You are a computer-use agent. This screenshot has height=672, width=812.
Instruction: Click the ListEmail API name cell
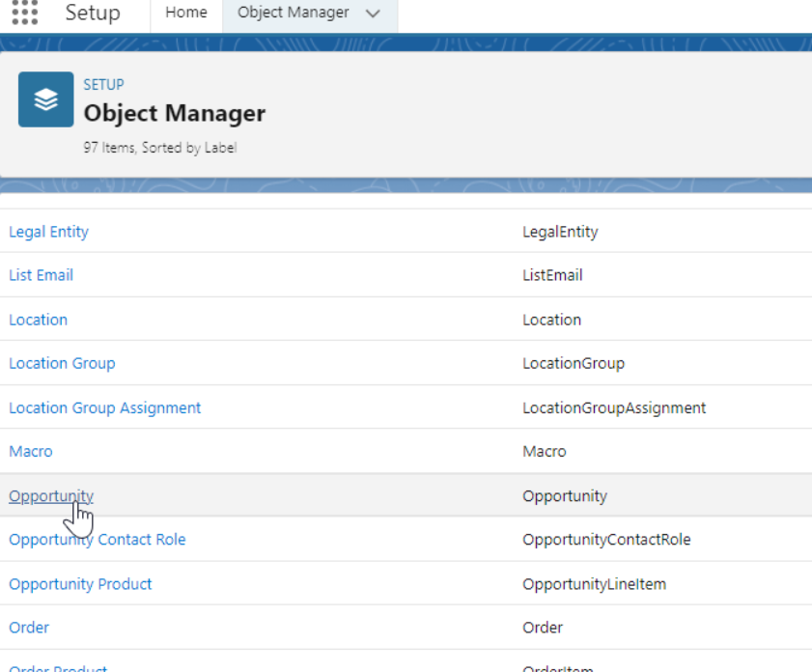(552, 275)
